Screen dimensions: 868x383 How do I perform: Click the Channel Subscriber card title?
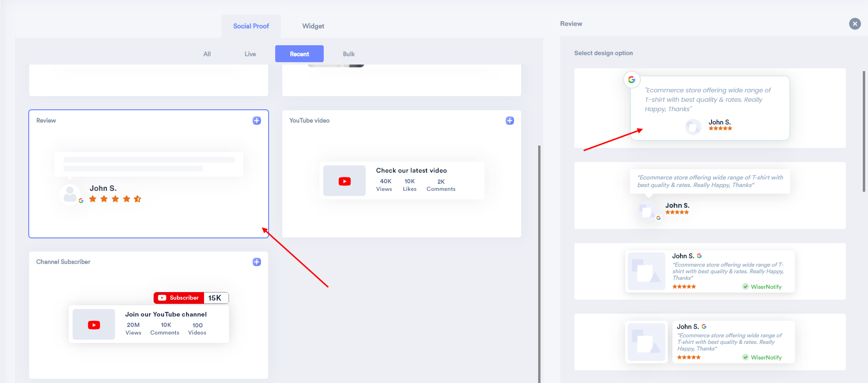tap(63, 262)
